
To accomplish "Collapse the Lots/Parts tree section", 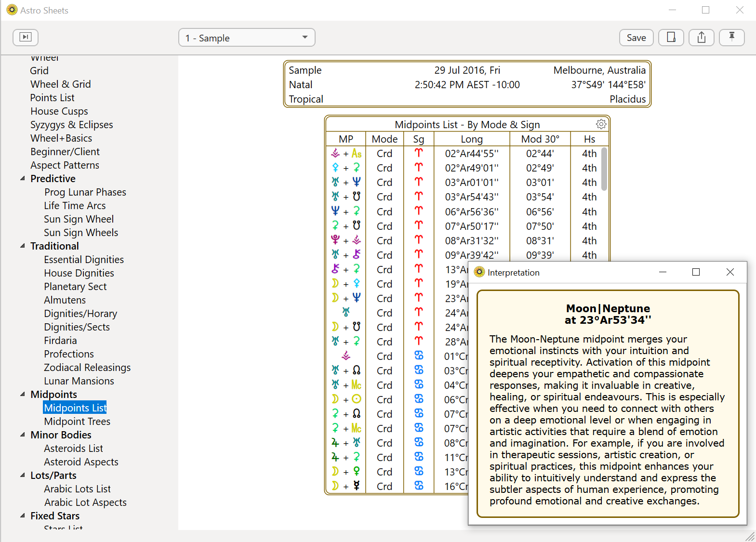I will tap(23, 475).
